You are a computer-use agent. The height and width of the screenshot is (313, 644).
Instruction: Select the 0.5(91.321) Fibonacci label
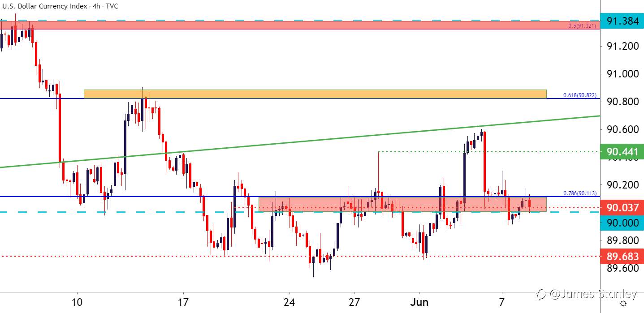point(583,26)
